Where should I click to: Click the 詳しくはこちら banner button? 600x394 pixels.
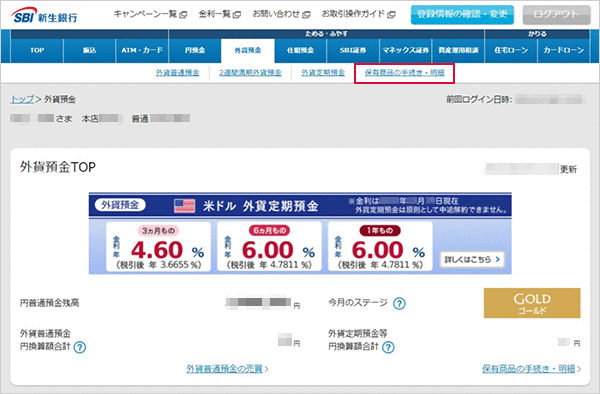472,259
